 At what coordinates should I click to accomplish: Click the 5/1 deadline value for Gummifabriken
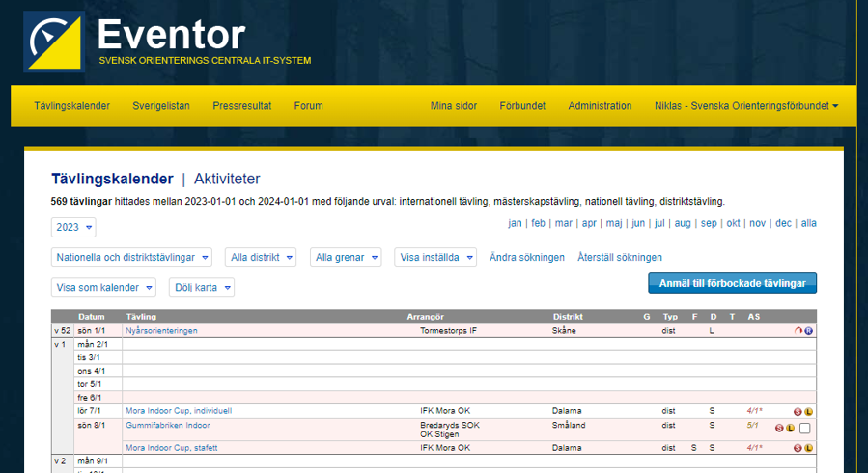[753, 425]
